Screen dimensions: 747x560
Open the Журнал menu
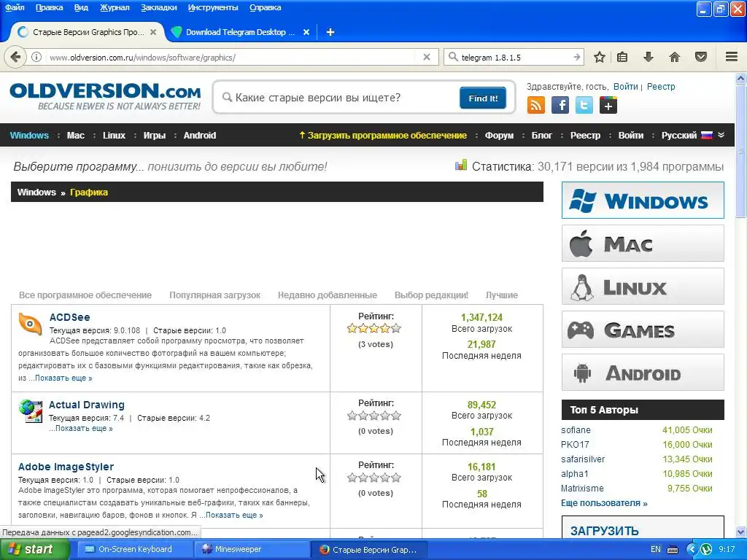(x=115, y=7)
